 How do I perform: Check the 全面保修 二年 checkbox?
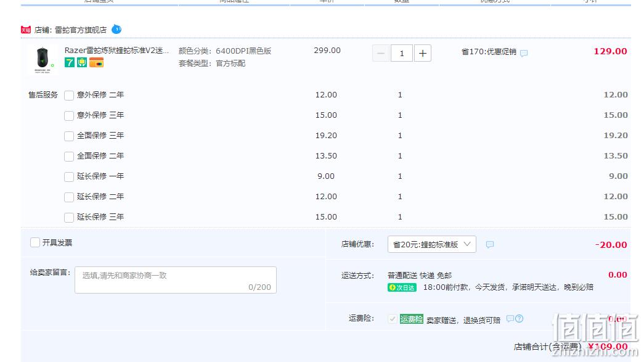point(69,157)
